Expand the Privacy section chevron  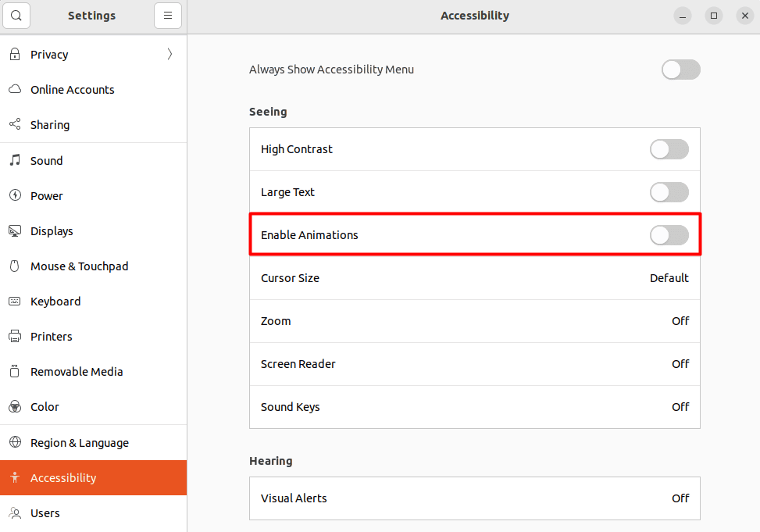tap(169, 54)
